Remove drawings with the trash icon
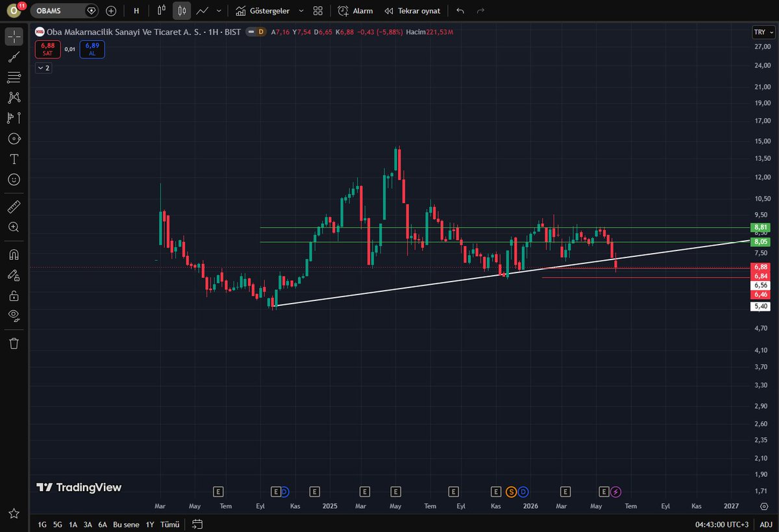 pos(14,343)
